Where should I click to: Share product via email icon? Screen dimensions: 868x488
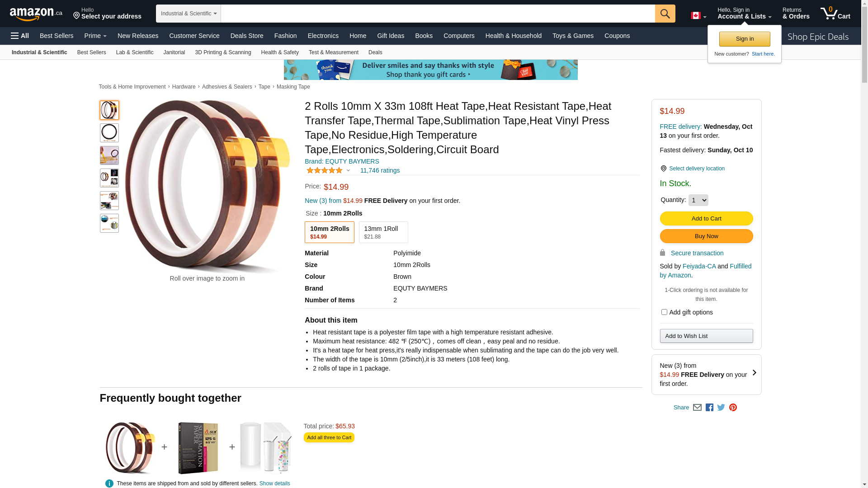tap(697, 408)
